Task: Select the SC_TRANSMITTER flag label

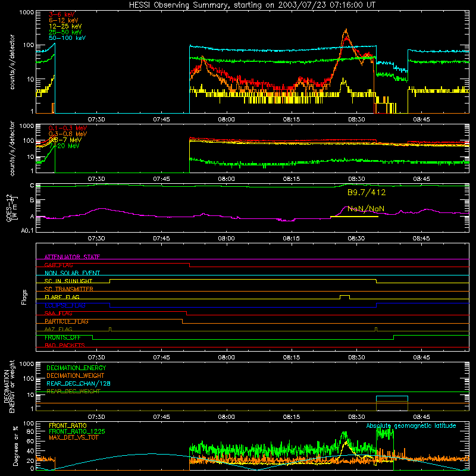Action: tap(68, 289)
